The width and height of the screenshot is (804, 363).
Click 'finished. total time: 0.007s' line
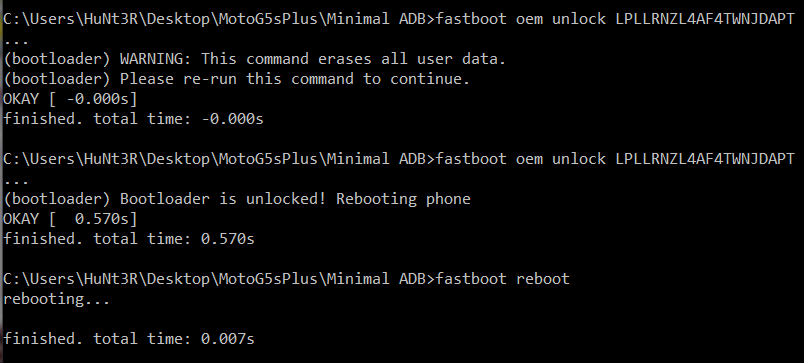point(129,339)
